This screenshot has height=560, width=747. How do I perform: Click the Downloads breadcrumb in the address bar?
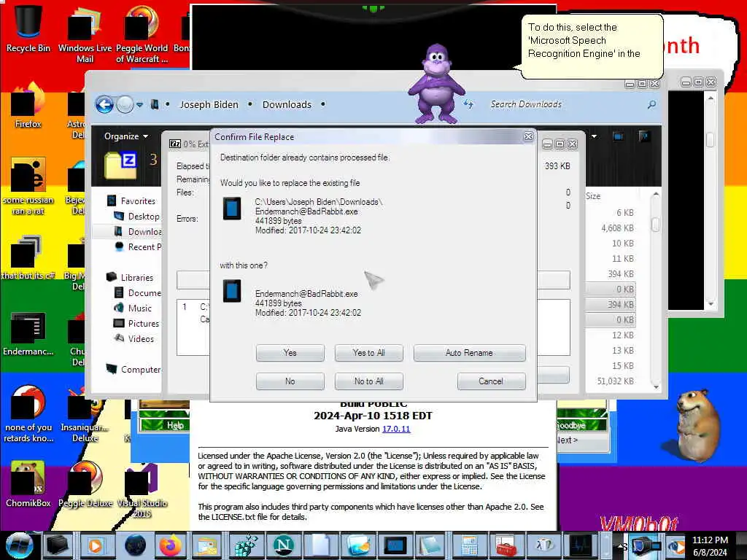287,105
